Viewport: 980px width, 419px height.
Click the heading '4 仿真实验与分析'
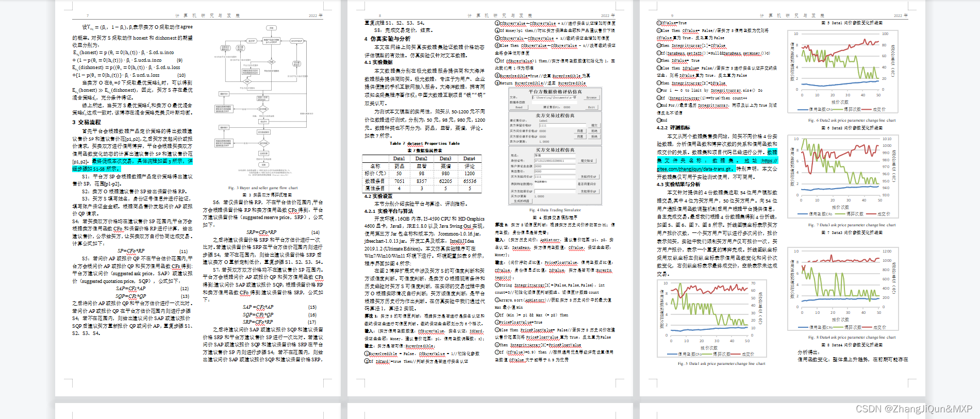387,39
